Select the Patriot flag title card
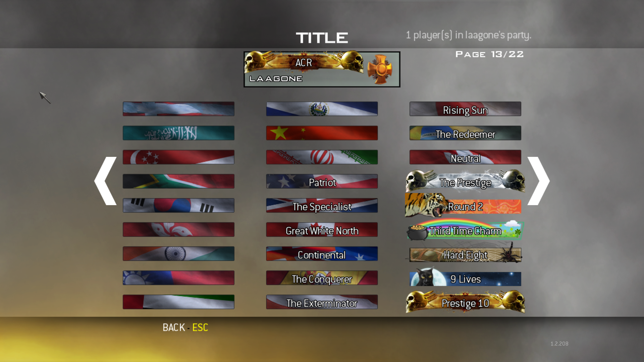Image resolution: width=644 pixels, height=362 pixels. 322,182
